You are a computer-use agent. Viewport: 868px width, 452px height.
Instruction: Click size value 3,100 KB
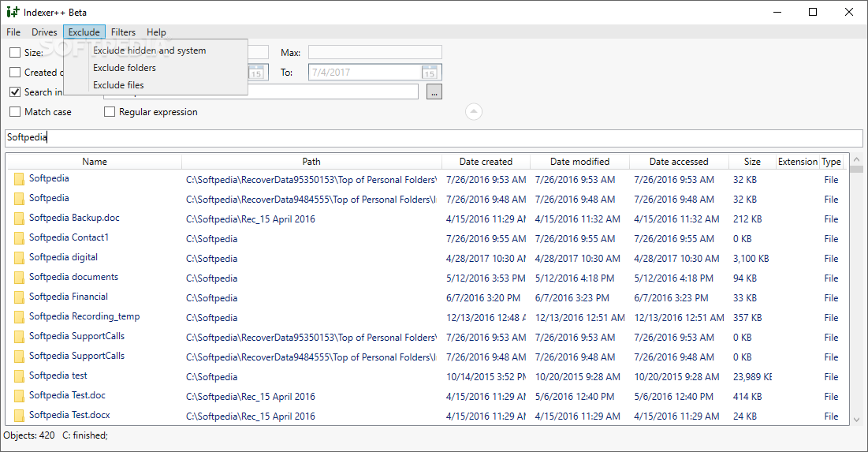[751, 258]
